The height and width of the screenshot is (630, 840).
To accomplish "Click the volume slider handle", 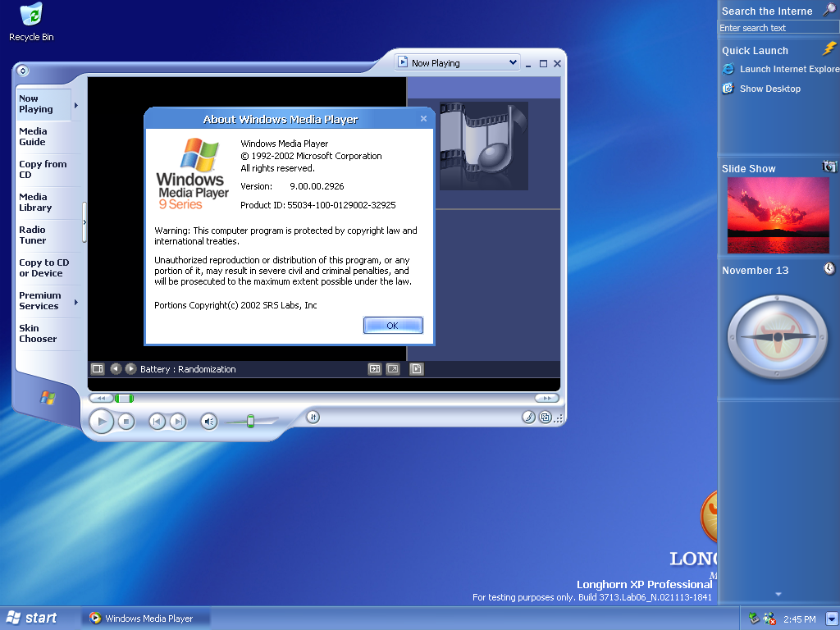I will coord(250,421).
